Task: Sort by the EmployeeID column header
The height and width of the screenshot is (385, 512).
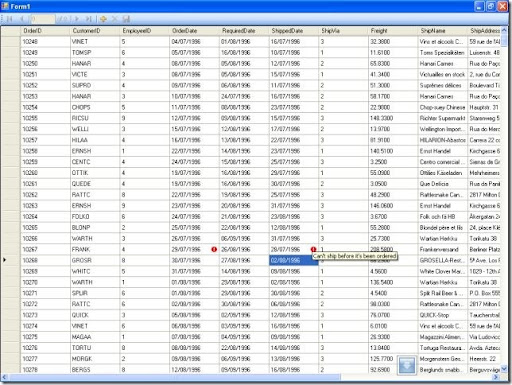Action: pyautogui.click(x=145, y=31)
